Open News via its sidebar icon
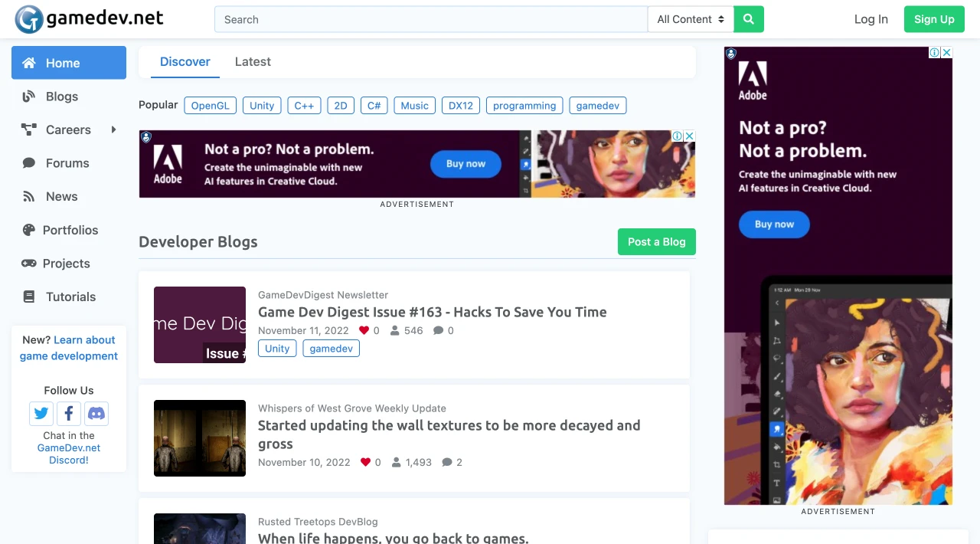 (x=28, y=197)
